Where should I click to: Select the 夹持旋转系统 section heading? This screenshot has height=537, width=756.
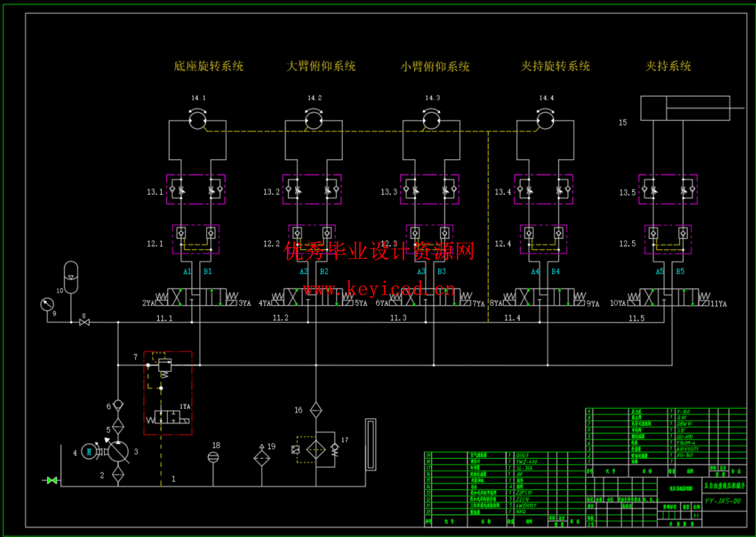[x=553, y=66]
